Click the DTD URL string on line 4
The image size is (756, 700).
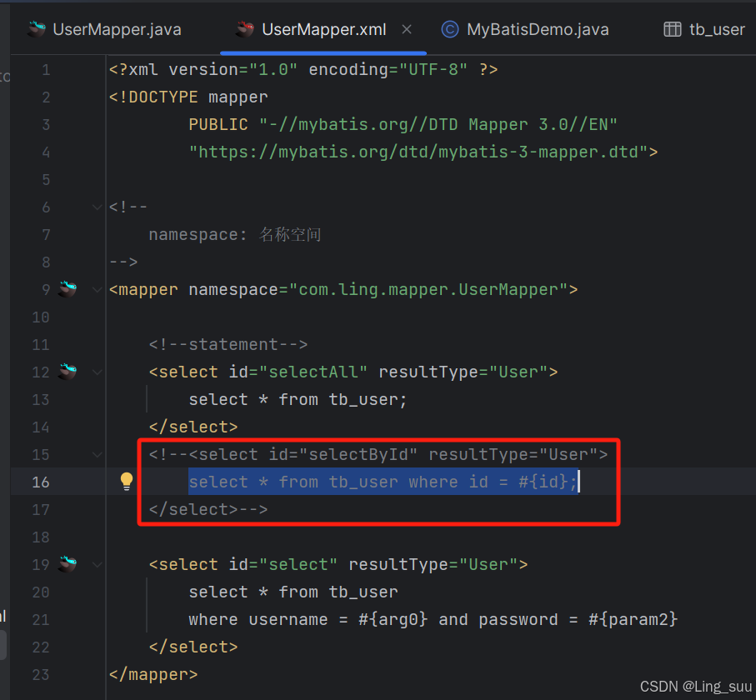418,152
